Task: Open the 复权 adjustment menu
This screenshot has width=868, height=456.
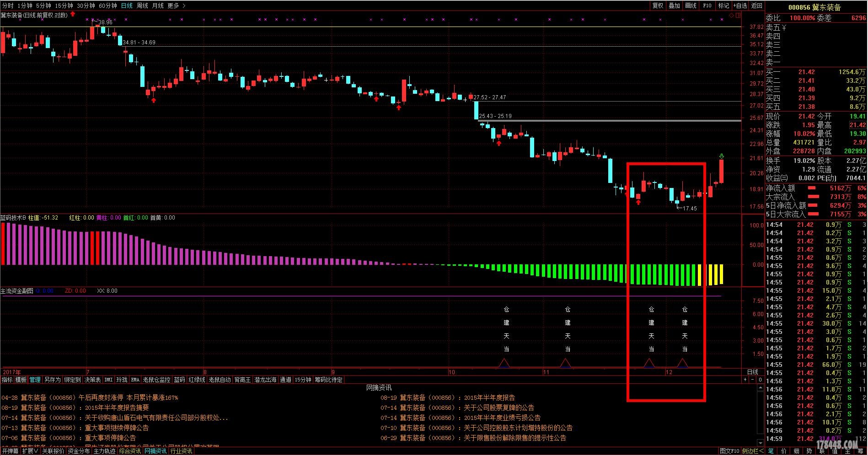Action: 658,5
